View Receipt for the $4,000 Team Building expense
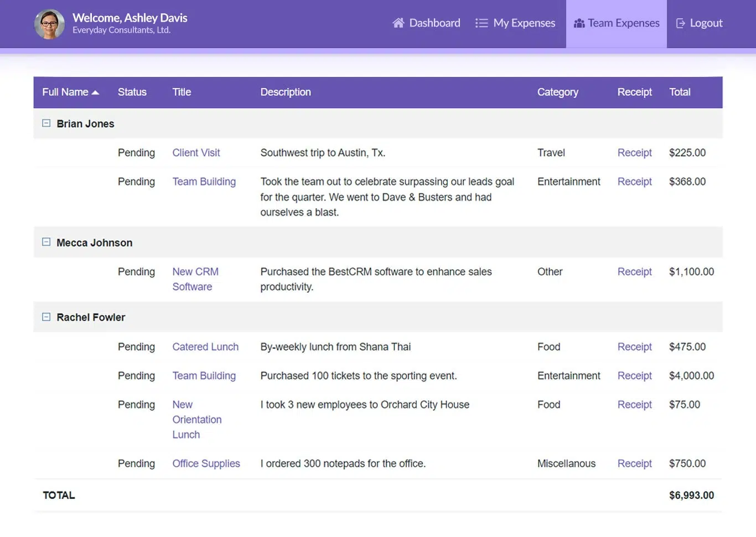Image resolution: width=756 pixels, height=537 pixels. (634, 376)
